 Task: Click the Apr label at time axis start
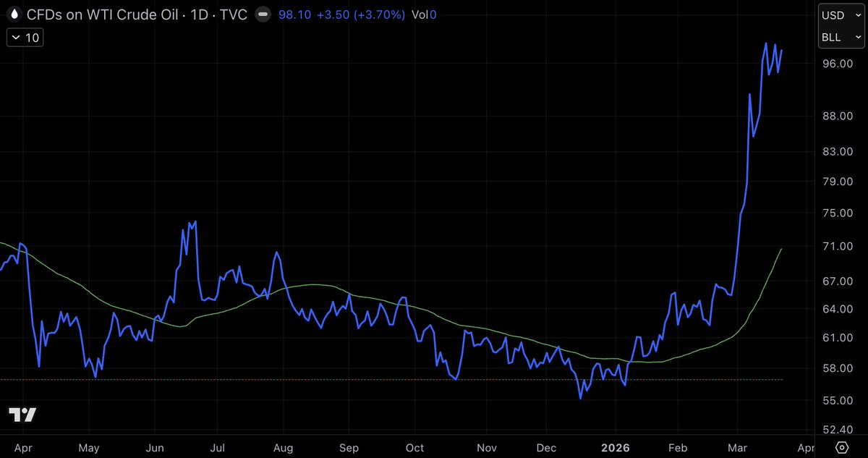[22, 448]
